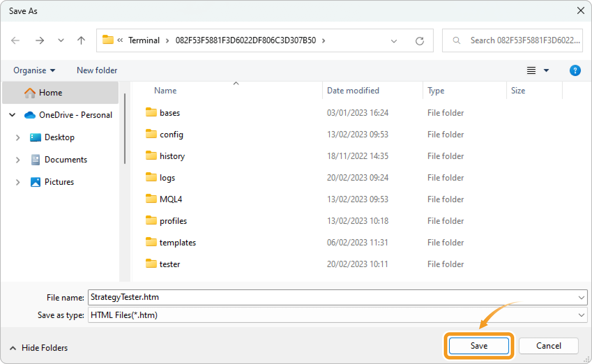Open the MQL4 folder

(x=170, y=199)
